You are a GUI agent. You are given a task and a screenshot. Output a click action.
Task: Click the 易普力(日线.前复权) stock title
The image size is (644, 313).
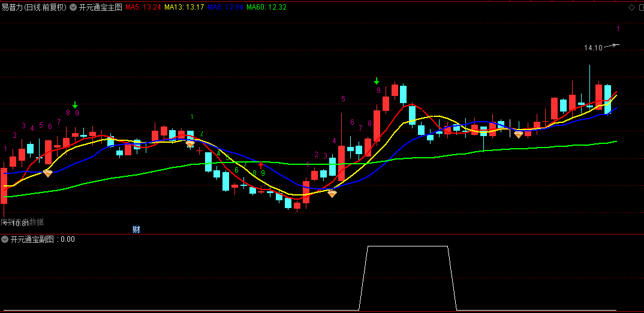(x=34, y=7)
